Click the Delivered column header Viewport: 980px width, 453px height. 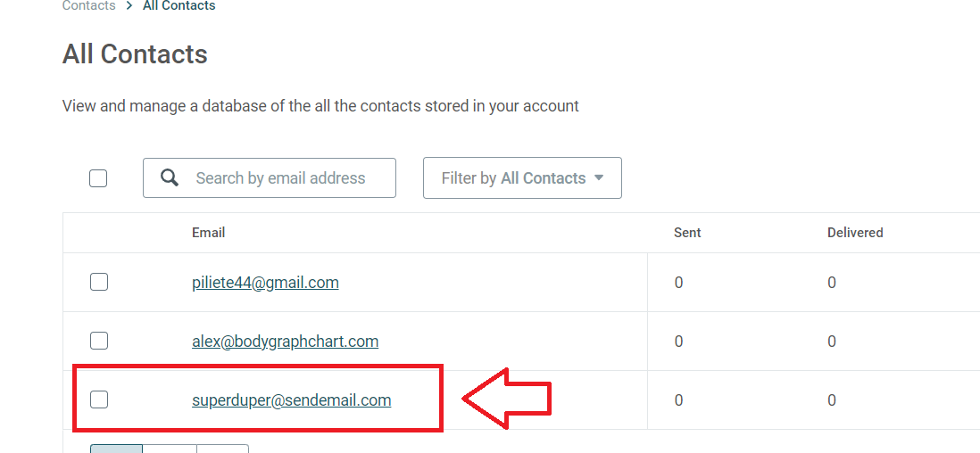click(855, 233)
